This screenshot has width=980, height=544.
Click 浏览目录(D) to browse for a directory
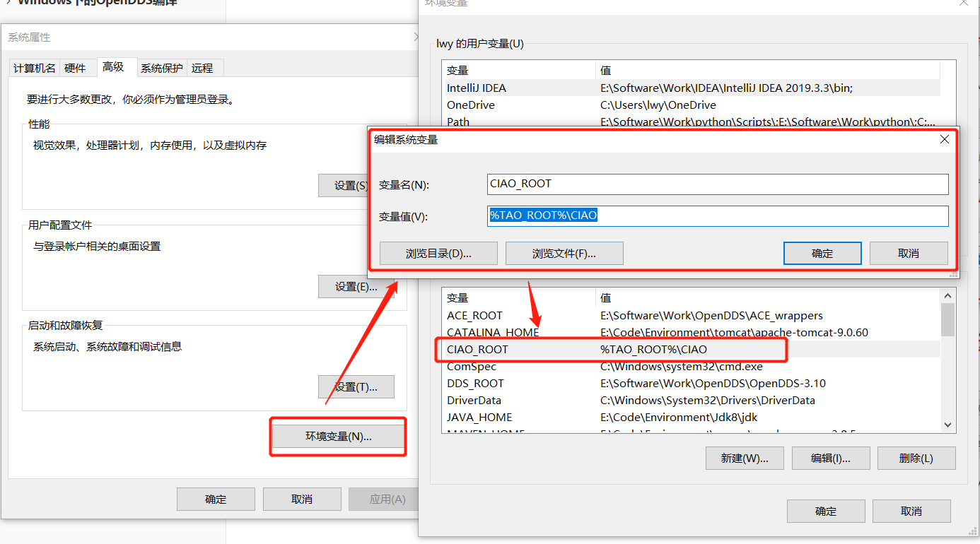[438, 253]
